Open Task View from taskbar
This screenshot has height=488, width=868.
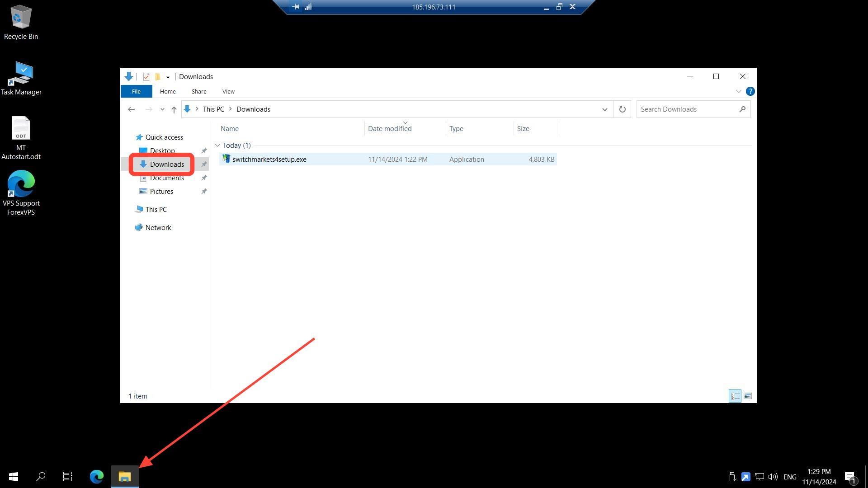(68, 476)
